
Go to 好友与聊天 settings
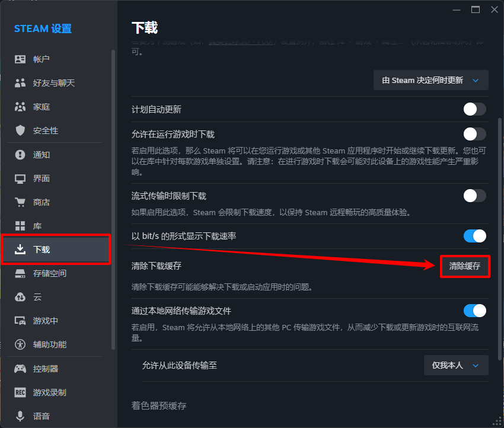(x=55, y=83)
